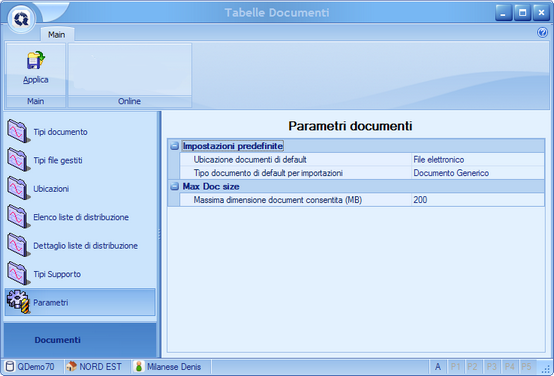Click NORD EST in the status bar
The image size is (554, 376).
tap(100, 366)
